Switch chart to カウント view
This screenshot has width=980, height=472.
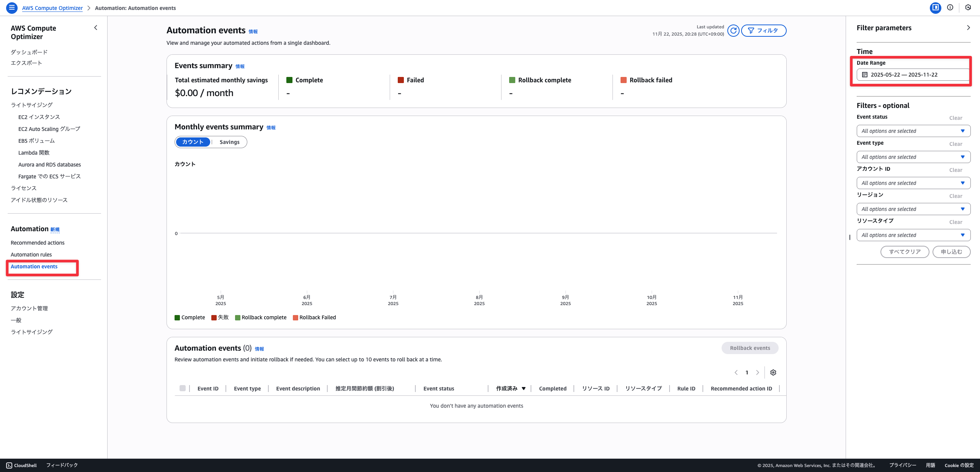click(193, 142)
